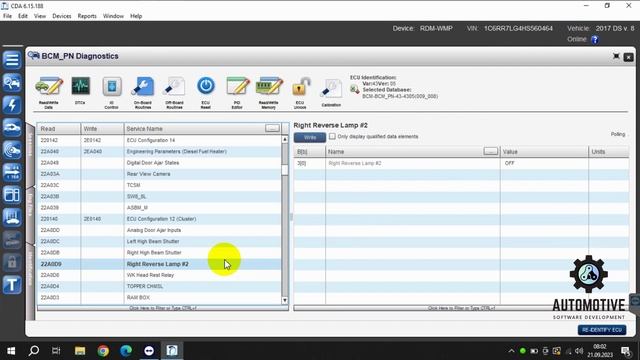The width and height of the screenshot is (640, 360).
Task: Click the lightning bolt sidebar icon
Action: tap(12, 105)
